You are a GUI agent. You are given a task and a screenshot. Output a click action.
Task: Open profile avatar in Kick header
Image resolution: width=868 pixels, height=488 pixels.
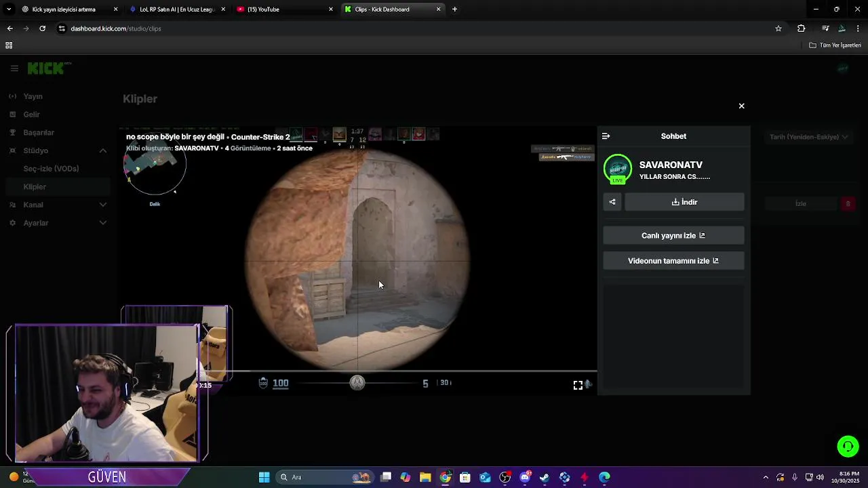coord(843,68)
